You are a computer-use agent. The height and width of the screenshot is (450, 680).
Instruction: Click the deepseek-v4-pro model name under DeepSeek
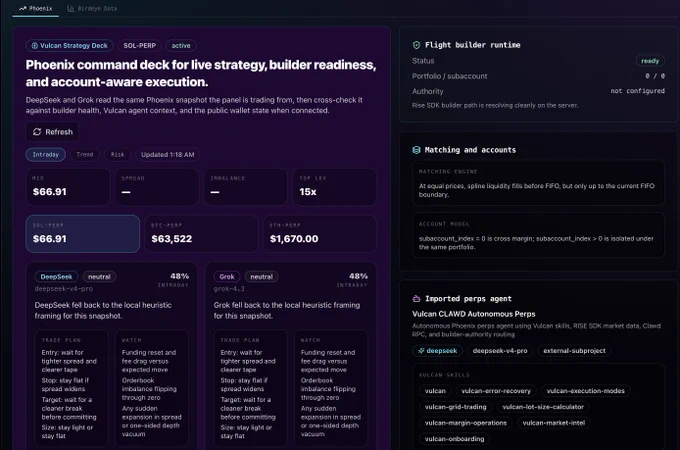pos(64,289)
